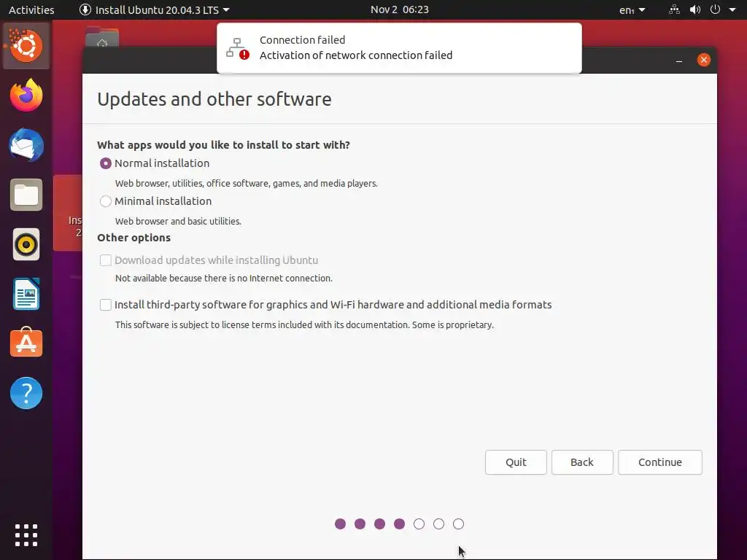Click the Updates and other software heading

[214, 99]
